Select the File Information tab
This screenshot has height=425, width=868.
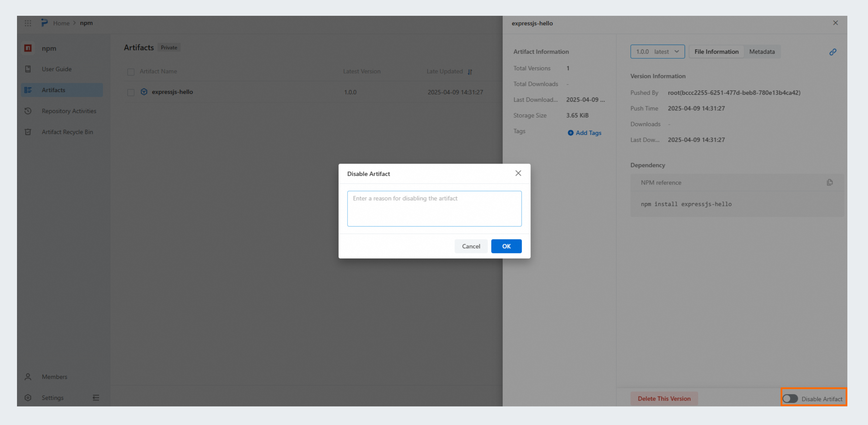(716, 52)
